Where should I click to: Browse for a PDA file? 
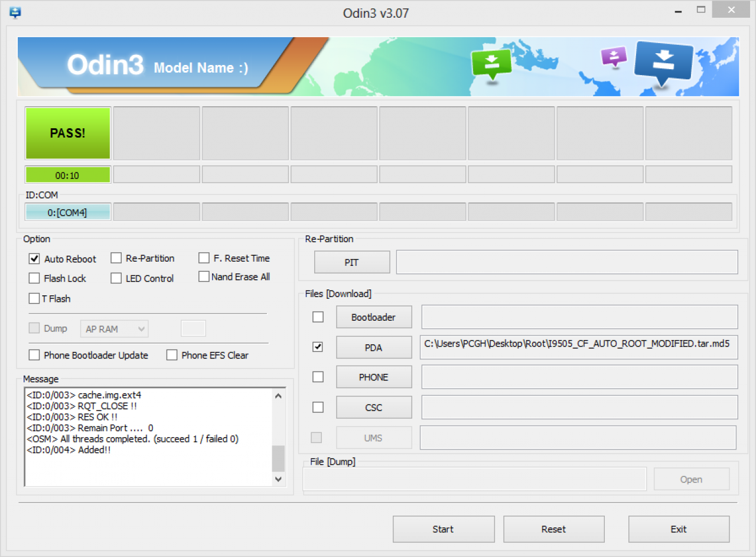coord(374,347)
